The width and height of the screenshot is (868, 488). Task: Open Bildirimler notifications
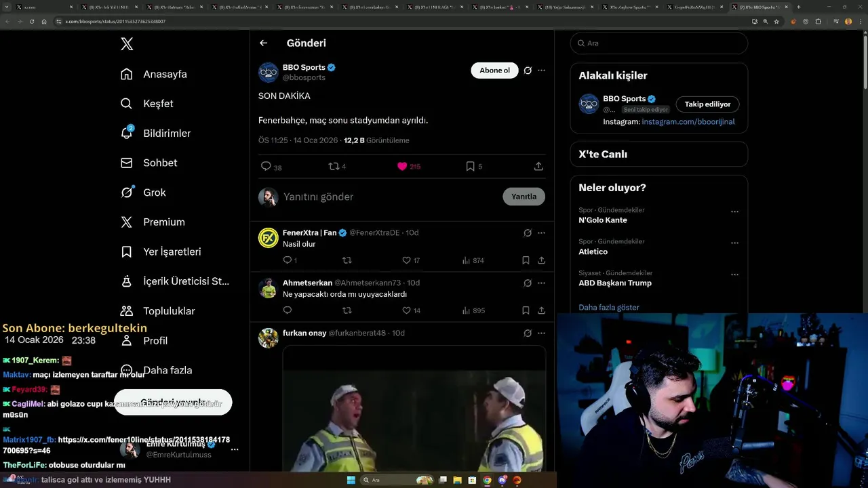(x=155, y=134)
